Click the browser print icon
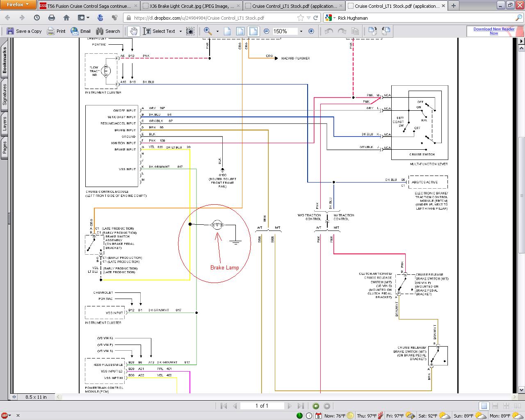The image size is (525, 420). coord(52,18)
